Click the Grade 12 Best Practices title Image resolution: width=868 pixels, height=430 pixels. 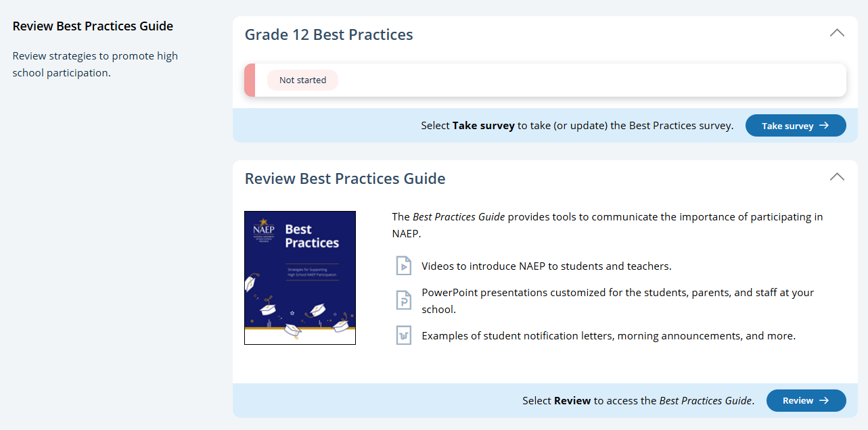(329, 34)
